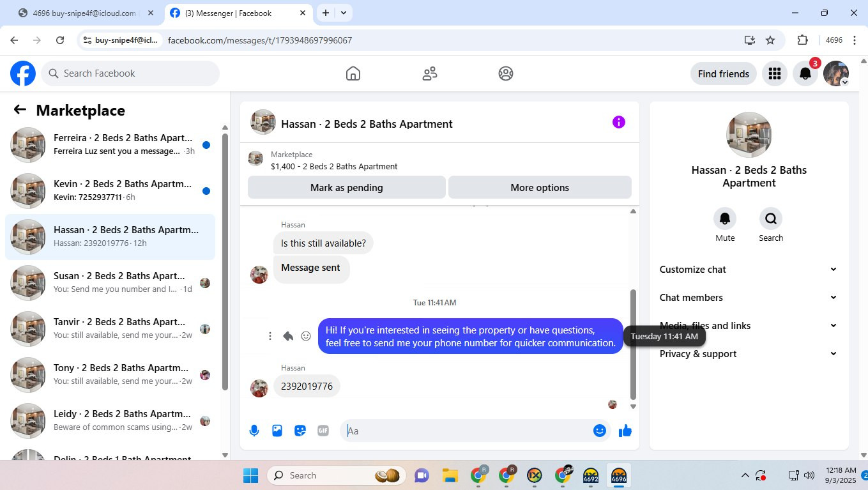Open the Ferreira conversation
868x490 pixels.
[x=110, y=145]
